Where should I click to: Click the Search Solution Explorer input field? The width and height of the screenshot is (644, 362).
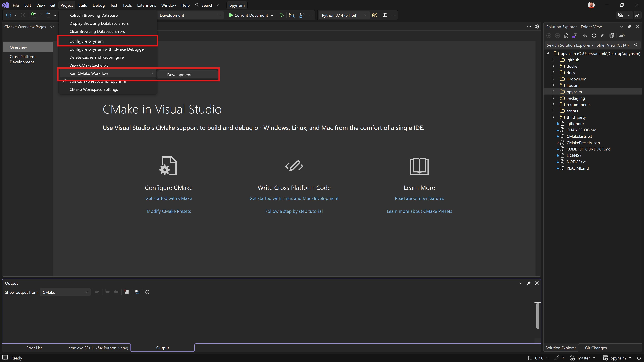[587, 45]
